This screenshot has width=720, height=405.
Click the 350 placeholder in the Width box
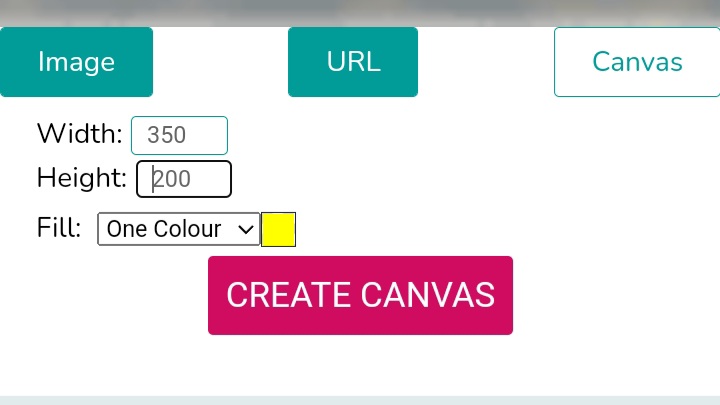click(x=167, y=135)
